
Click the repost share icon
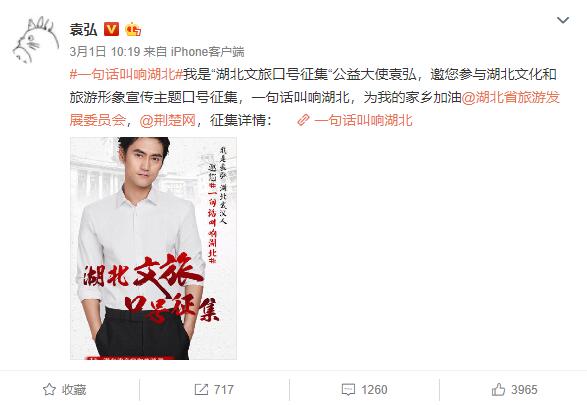[x=201, y=390]
